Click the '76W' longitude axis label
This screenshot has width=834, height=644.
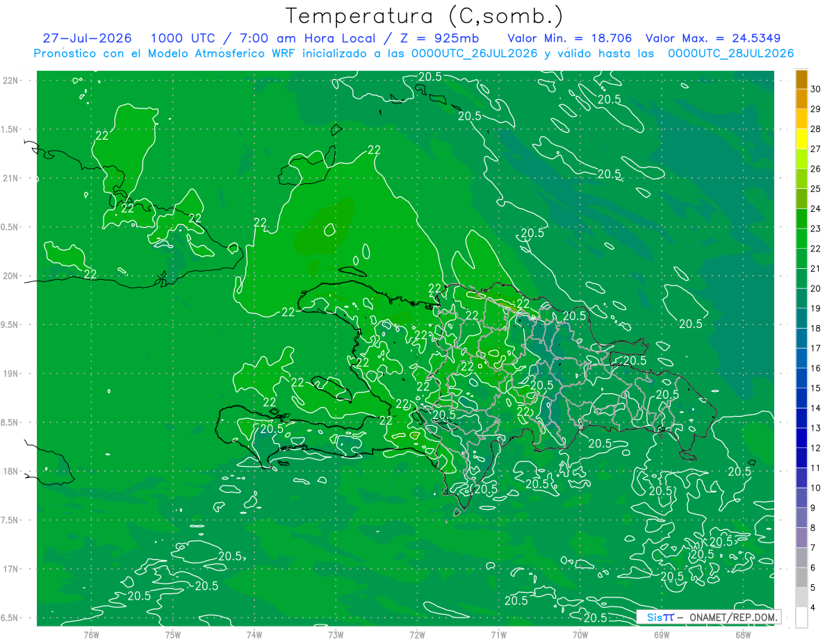(x=91, y=634)
